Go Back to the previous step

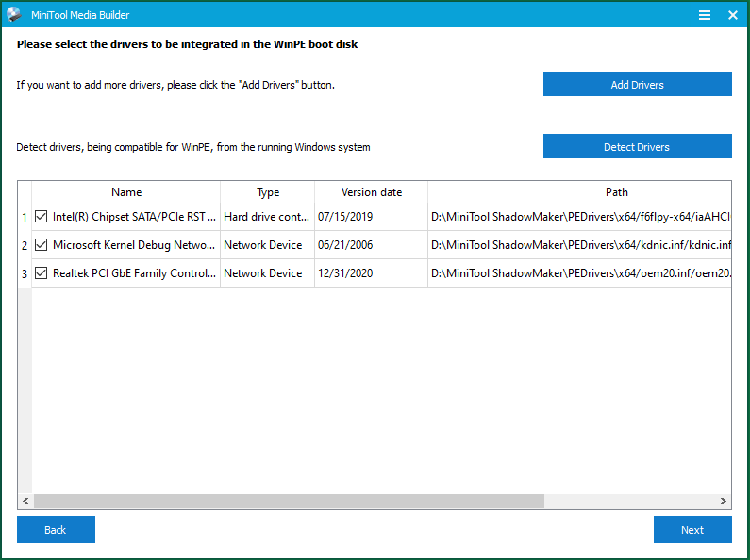point(56,530)
